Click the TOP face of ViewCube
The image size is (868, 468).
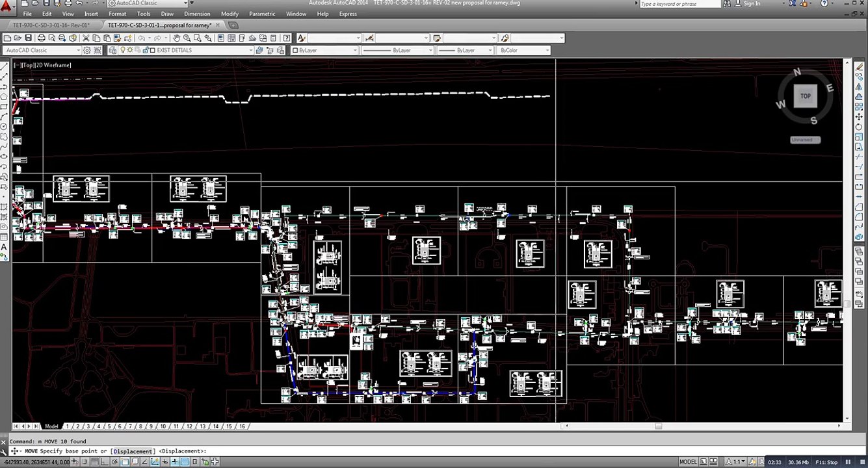(805, 96)
